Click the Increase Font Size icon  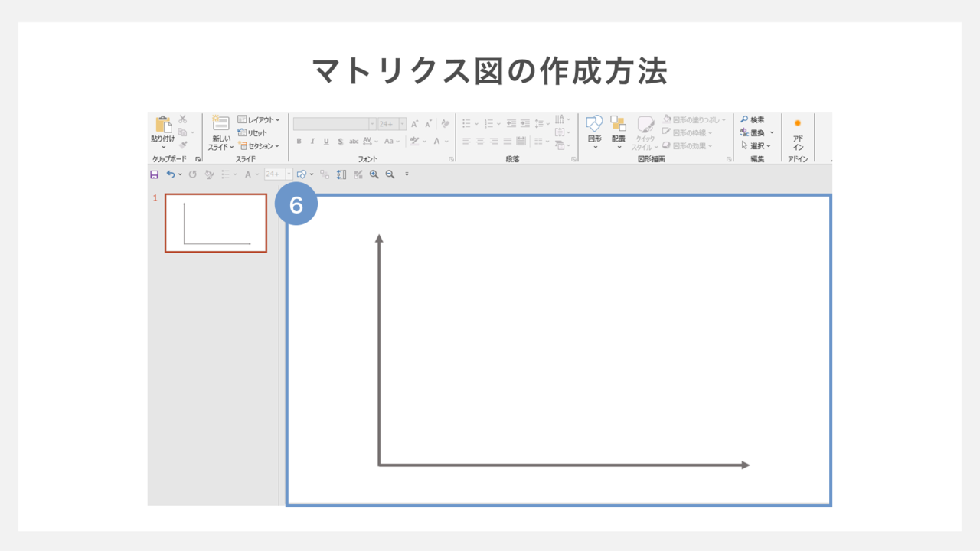415,123
